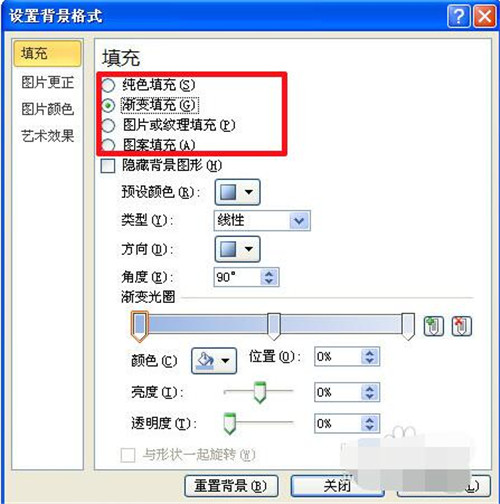Open the preset colors gallery
The image size is (500, 504).
tap(237, 192)
